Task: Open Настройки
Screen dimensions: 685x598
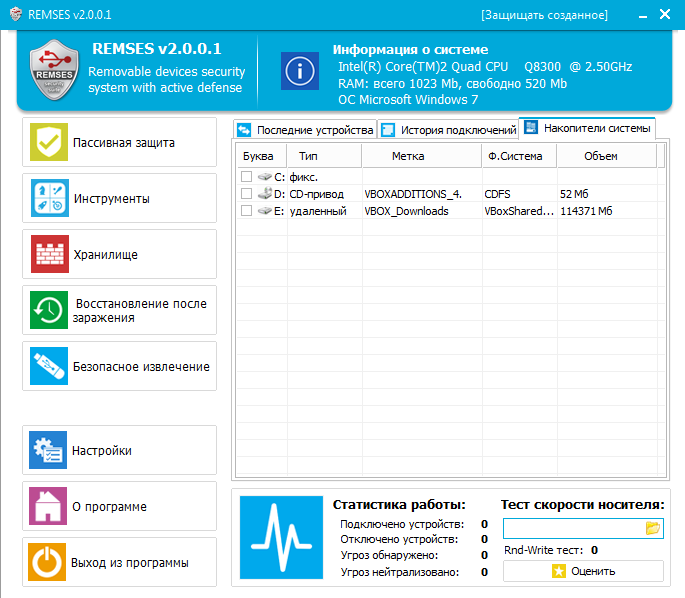Action: click(x=119, y=450)
